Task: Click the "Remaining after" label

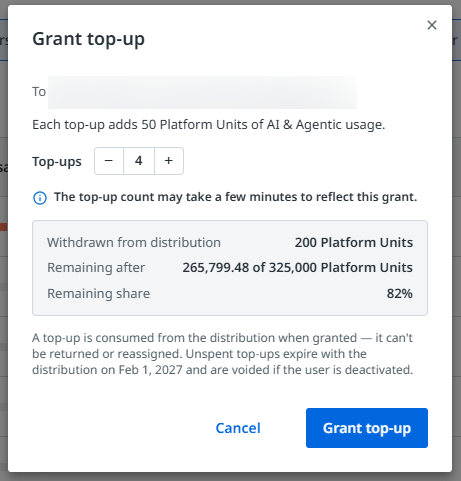Action: coord(96,268)
